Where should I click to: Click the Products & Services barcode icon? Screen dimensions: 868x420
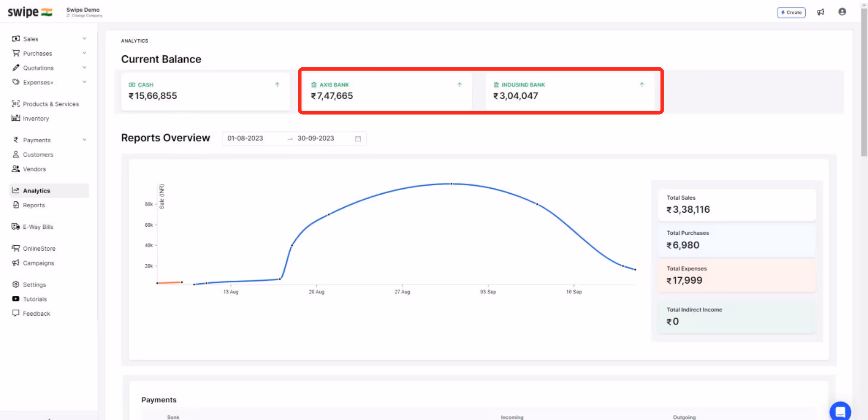(16, 104)
